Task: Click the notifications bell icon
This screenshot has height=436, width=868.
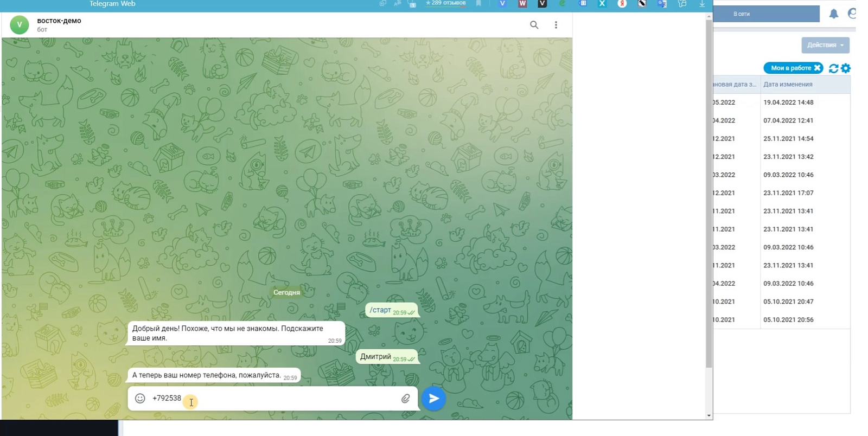Action: (x=834, y=14)
